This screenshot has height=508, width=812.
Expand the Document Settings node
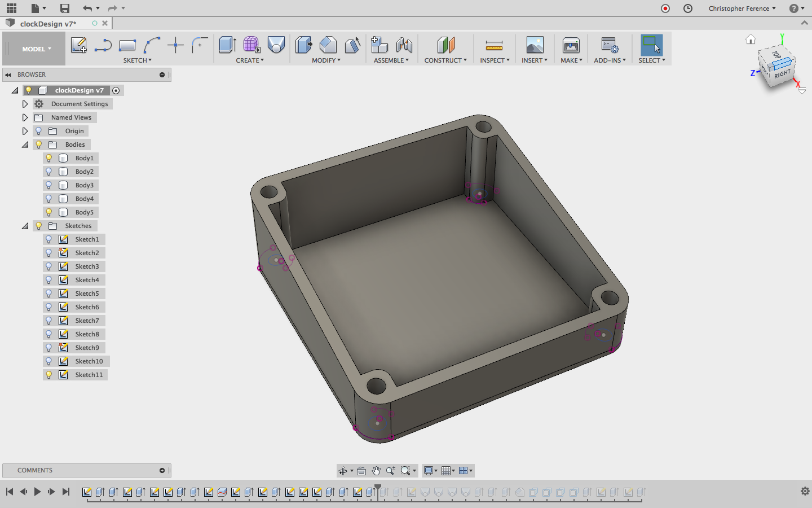(25, 104)
